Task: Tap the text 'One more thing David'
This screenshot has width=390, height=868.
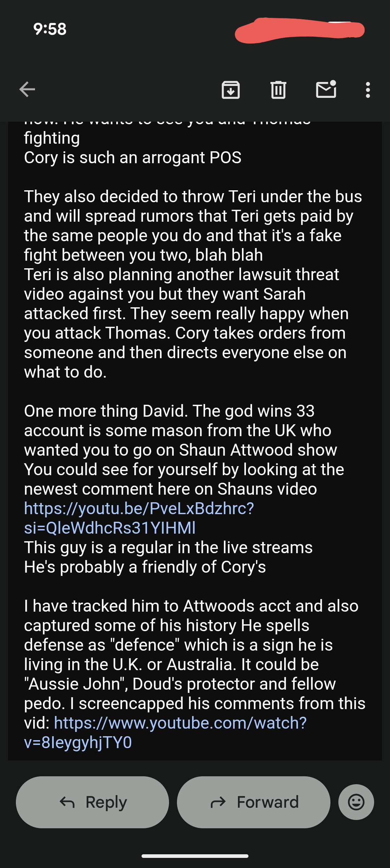Action: pyautogui.click(x=105, y=411)
